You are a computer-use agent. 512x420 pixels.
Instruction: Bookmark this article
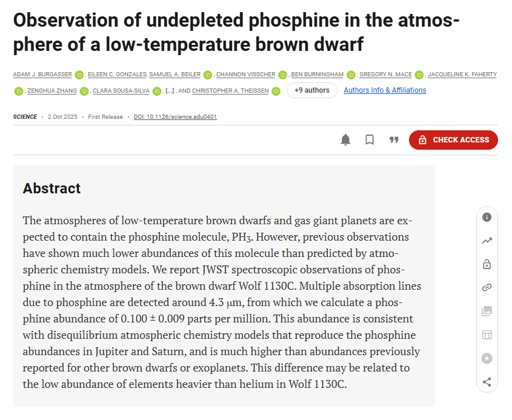370,140
